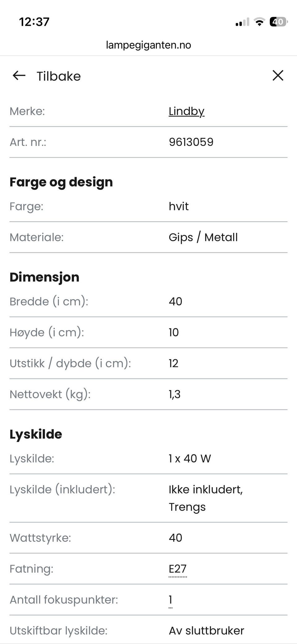Click the Av sluttbruker value
The width and height of the screenshot is (297, 644).
(206, 630)
